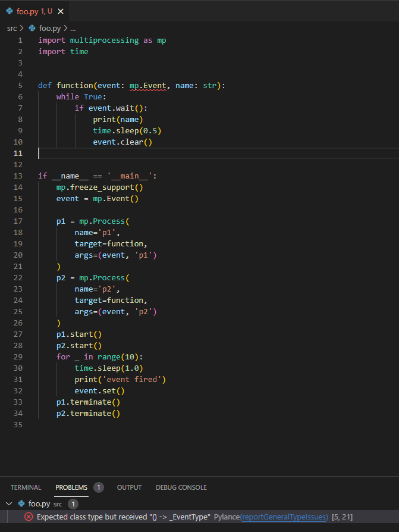The image size is (399, 532).
Task: Click 'time.sleep(0.5)' on line 9
Action: click(x=127, y=131)
